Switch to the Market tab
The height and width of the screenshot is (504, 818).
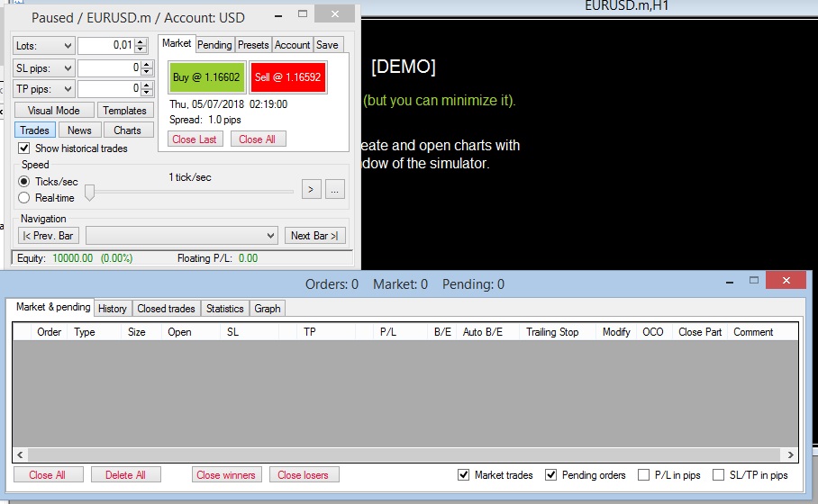(x=177, y=43)
